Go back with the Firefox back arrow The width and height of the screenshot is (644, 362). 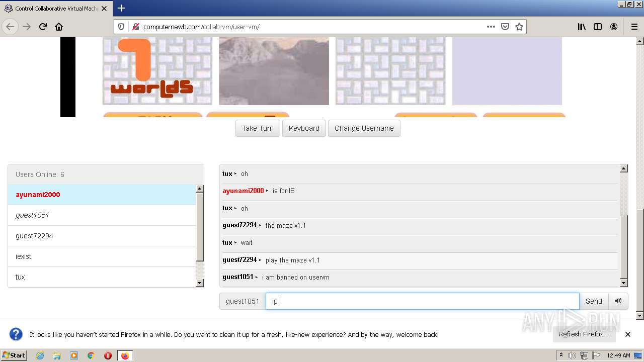(x=11, y=27)
